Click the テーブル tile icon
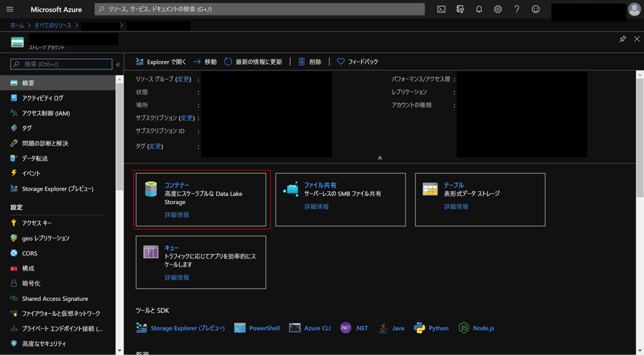Viewport: 644px width, 355px height. (430, 189)
